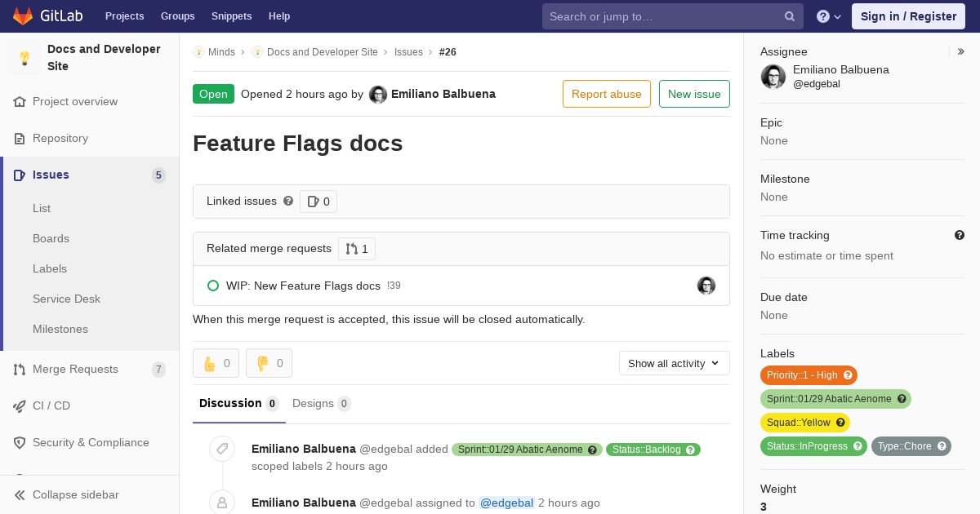This screenshot has height=514, width=980.
Task: Click the assignee avatar in right sidebar
Action: (x=773, y=77)
